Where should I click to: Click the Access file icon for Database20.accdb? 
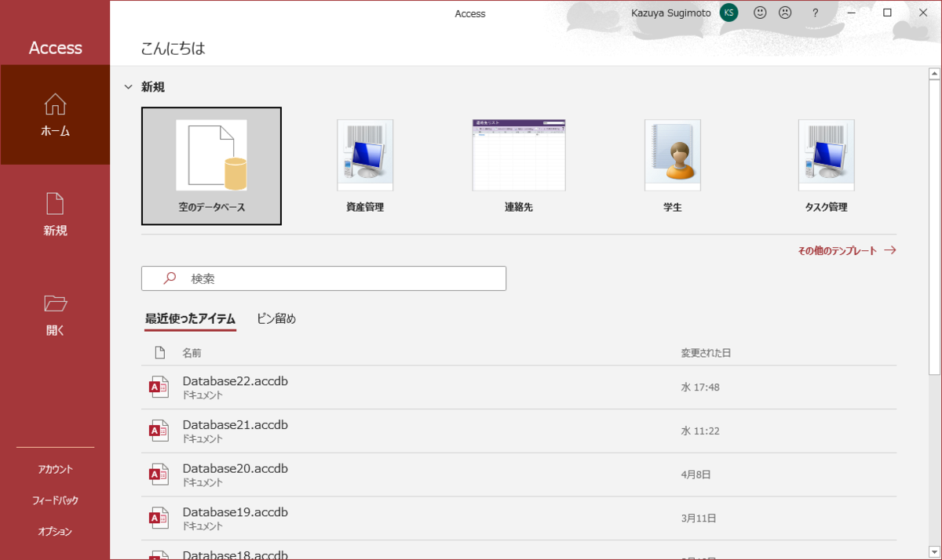coord(159,475)
